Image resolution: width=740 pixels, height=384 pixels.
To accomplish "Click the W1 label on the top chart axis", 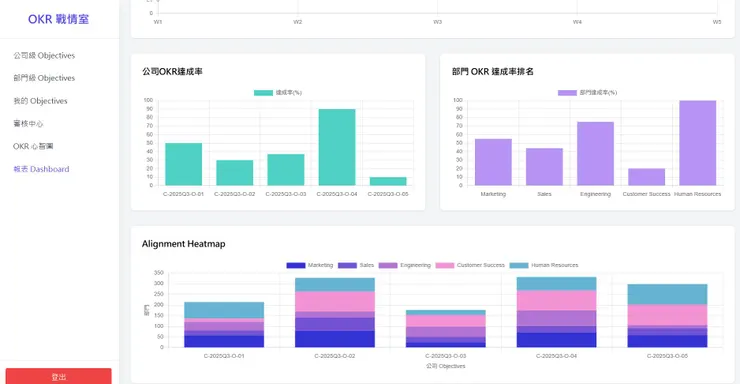I will click(x=158, y=22).
